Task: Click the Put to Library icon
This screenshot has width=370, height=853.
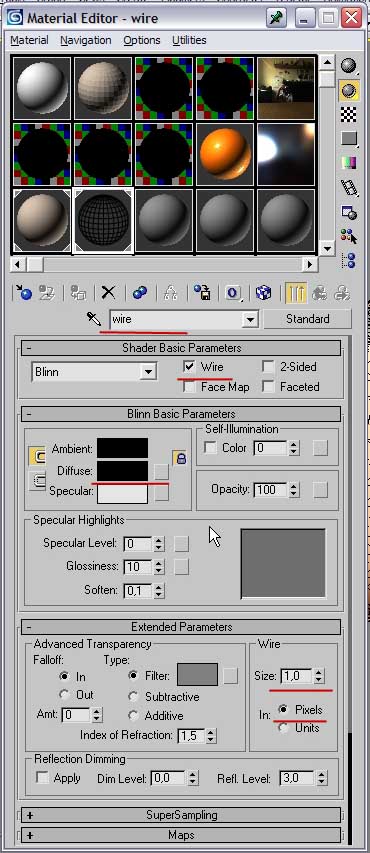Action: tap(202, 293)
